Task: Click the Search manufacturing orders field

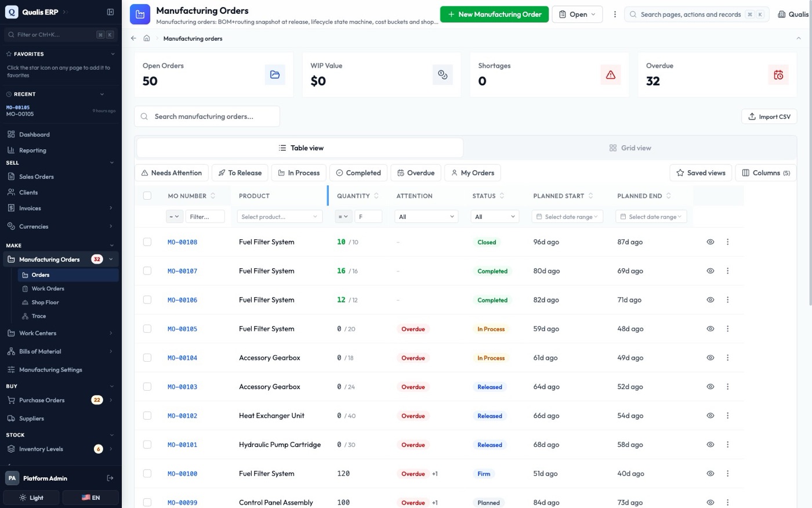Action: pyautogui.click(x=207, y=116)
